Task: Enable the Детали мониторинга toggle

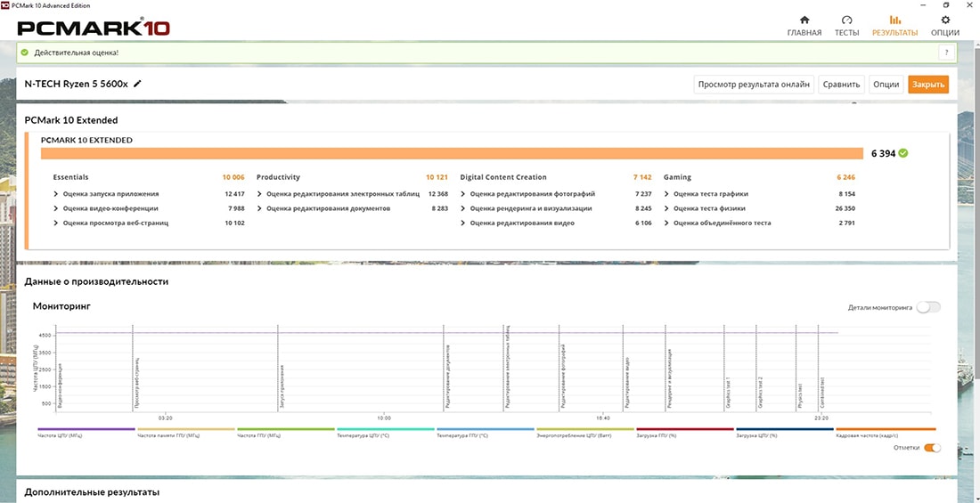Action: (x=927, y=307)
